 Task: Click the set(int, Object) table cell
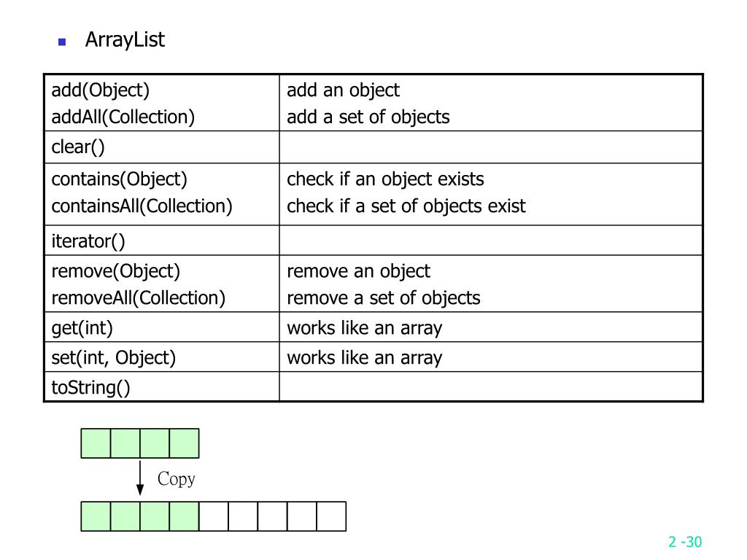click(x=161, y=357)
